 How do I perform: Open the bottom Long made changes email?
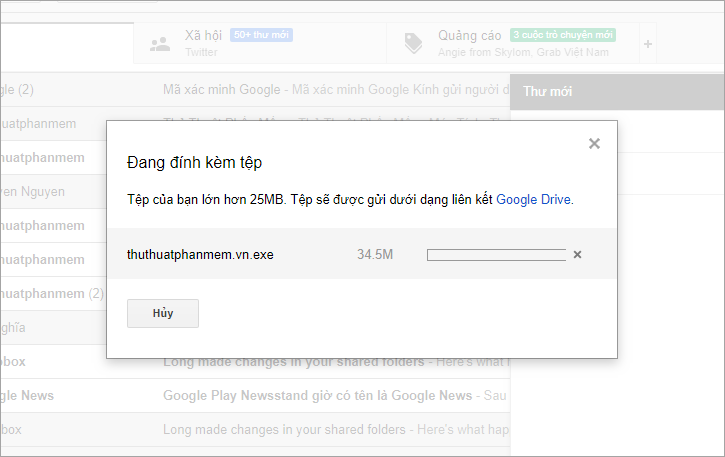255,429
